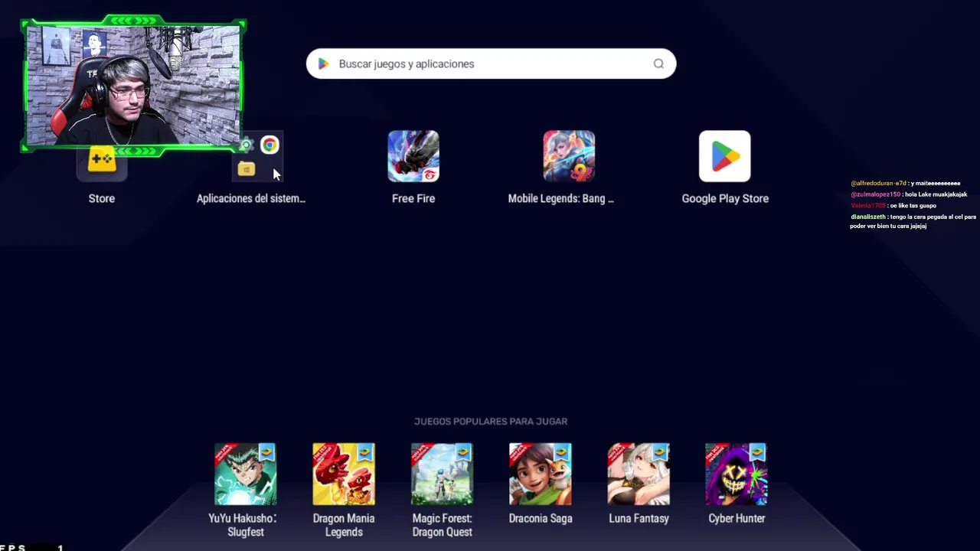Click the Chrome icon inside the system apps folder
This screenshot has width=980, height=551.
click(x=269, y=145)
